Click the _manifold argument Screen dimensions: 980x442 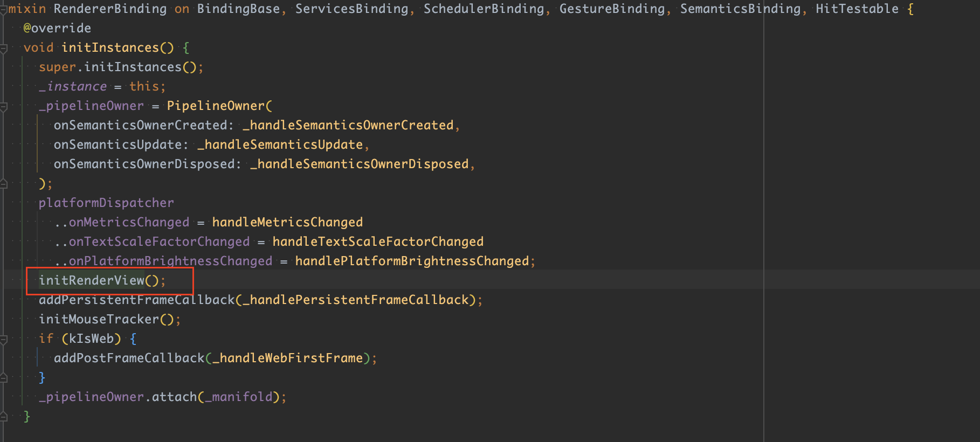pos(239,397)
